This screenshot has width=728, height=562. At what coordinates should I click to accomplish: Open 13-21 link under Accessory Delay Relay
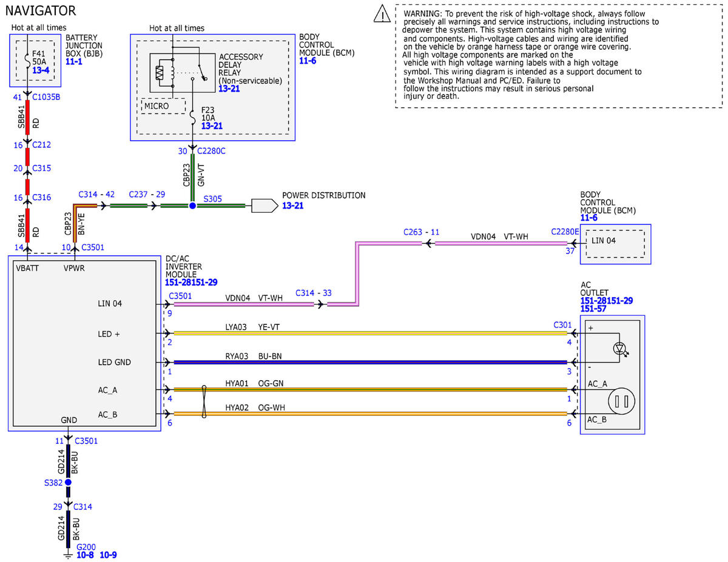(229, 89)
